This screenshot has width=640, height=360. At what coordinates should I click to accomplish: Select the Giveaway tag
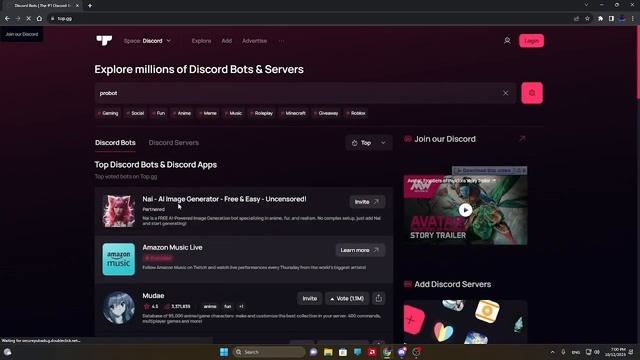(326, 113)
